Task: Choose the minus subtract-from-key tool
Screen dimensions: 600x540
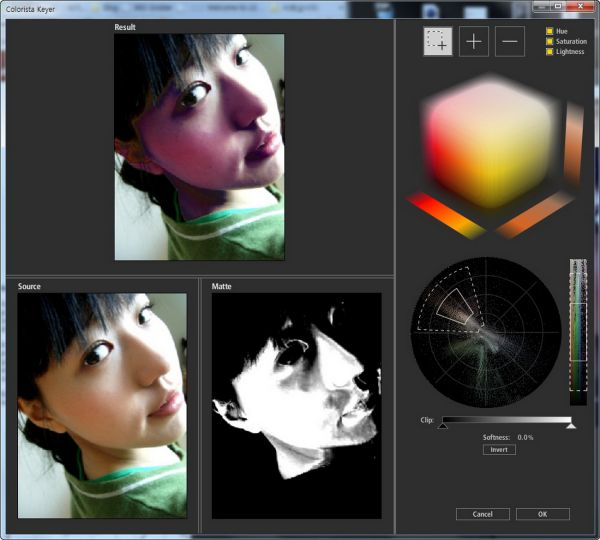Action: (510, 41)
